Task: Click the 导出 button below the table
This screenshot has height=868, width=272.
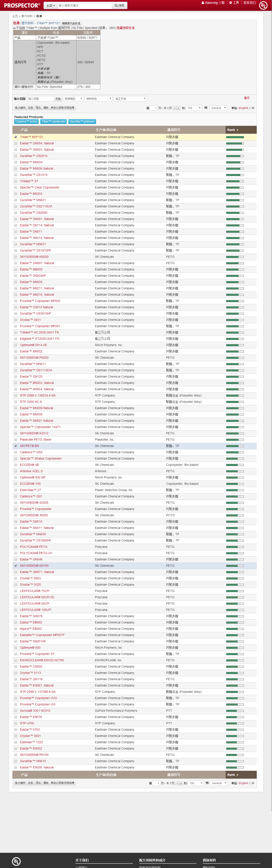Action: pos(39,783)
